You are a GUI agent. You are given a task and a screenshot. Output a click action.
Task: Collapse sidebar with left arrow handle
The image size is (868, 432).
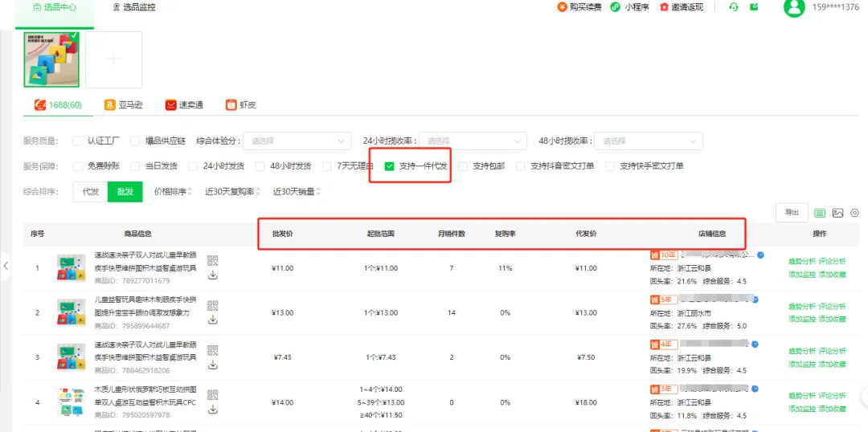point(6,265)
